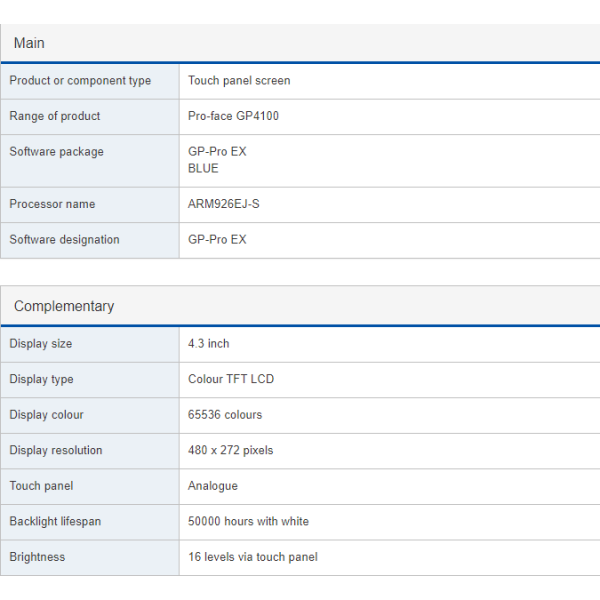This screenshot has height=600, width=600.
Task: Select the '65536 colours' value
Action: (225, 415)
